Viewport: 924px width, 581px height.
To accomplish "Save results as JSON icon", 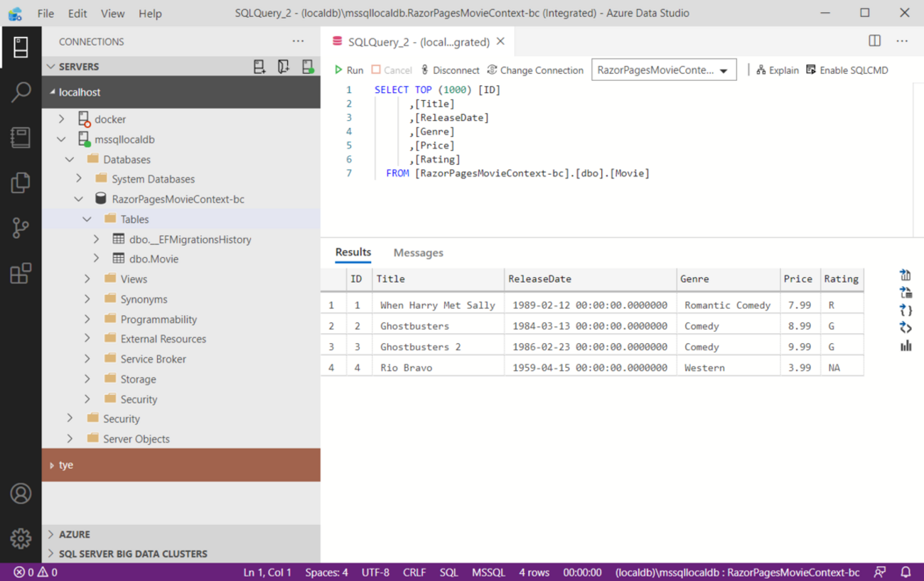I will 906,310.
